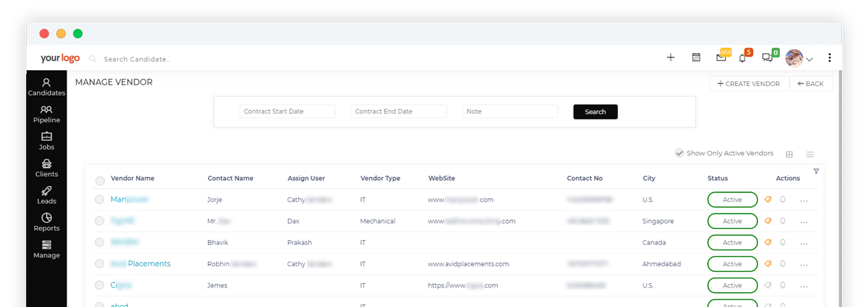Click the search magnifier icon
The width and height of the screenshot is (868, 307).
[x=93, y=59]
